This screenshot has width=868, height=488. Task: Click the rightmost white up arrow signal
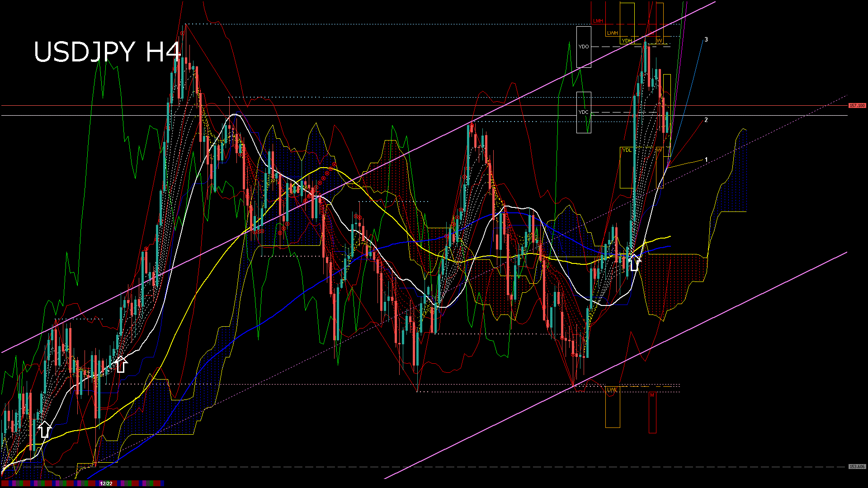click(x=635, y=263)
